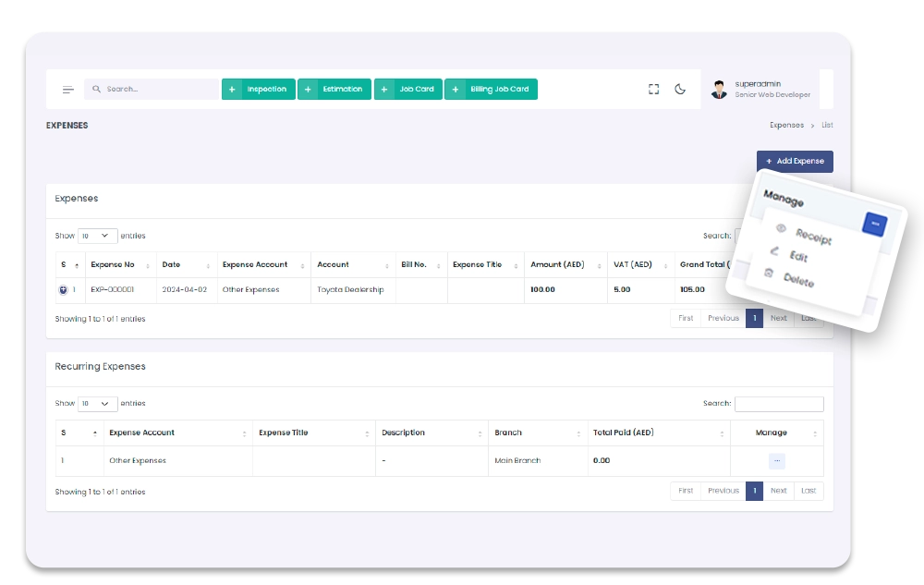
Task: Go to Next page of Expenses entries
Action: (778, 317)
